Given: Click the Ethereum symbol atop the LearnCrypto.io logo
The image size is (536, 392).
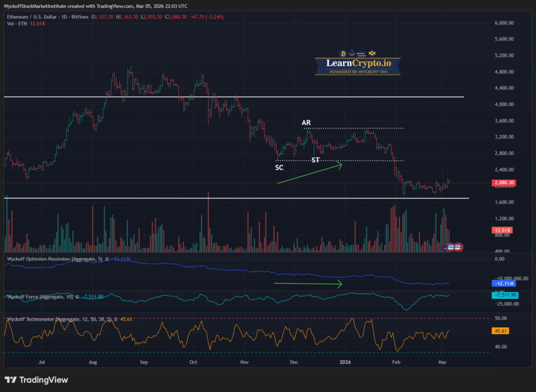Looking at the screenshot, I should point(352,53).
